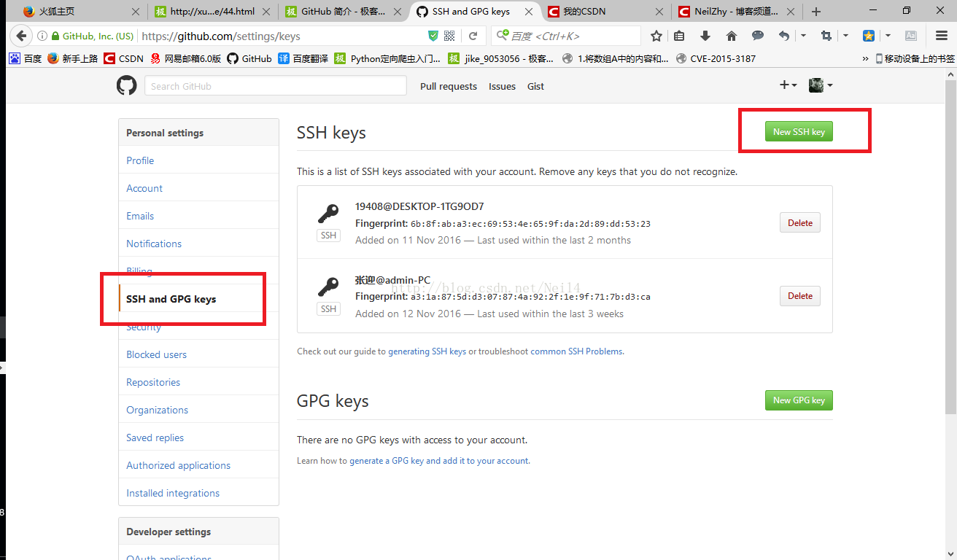Click the green shield icon in address bar

433,36
